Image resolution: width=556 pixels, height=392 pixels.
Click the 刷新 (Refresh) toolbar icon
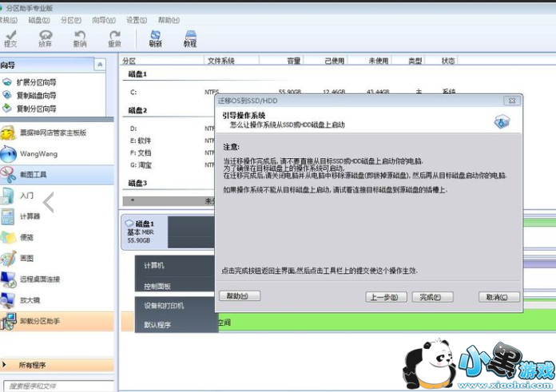(155, 38)
